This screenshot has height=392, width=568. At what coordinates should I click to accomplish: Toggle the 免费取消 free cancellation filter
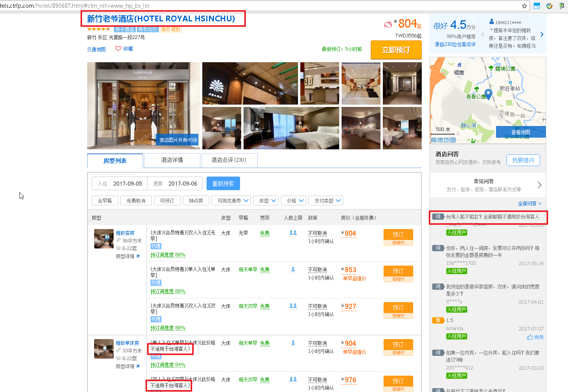point(136,201)
